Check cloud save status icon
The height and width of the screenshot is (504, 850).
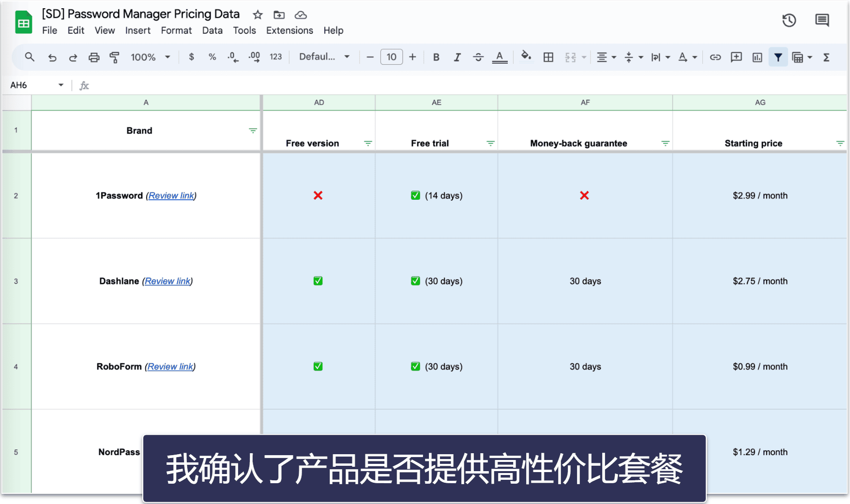[301, 15]
